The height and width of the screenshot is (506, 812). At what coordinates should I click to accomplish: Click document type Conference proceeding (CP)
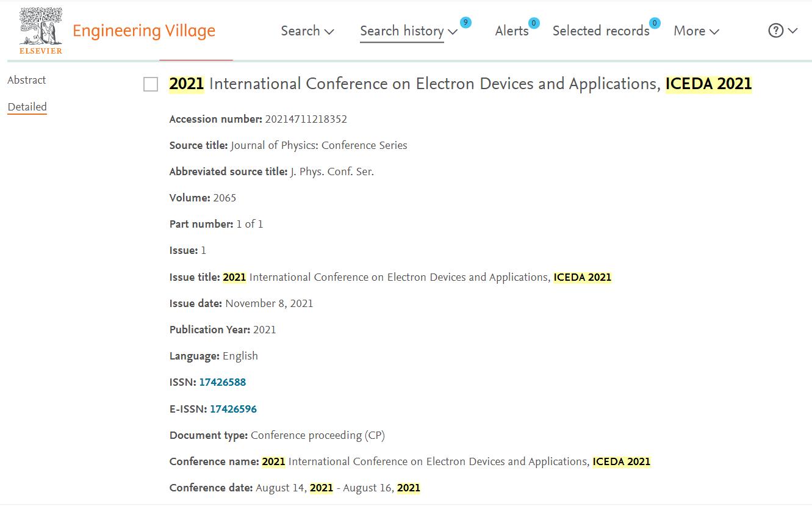(x=318, y=435)
